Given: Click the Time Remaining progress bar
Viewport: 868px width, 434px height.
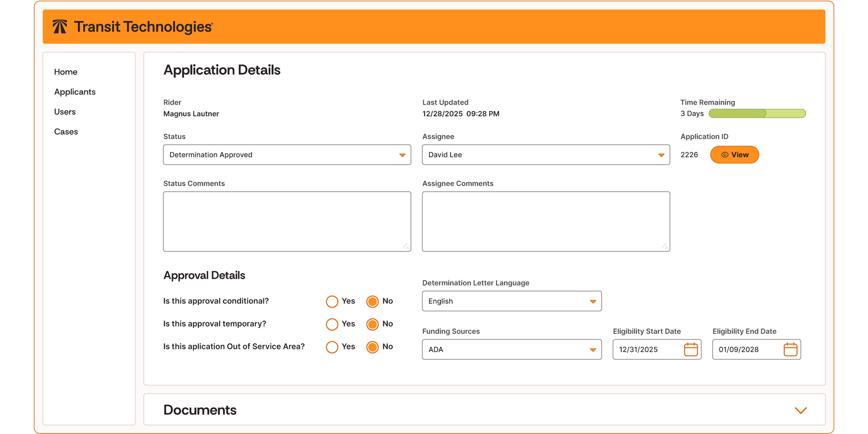Looking at the screenshot, I should click(757, 113).
